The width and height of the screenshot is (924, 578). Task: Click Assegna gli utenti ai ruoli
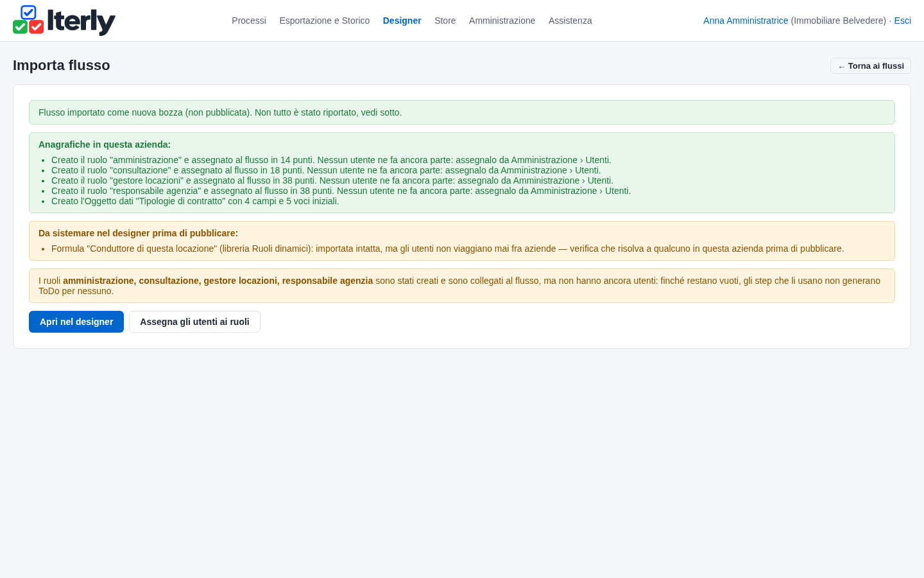point(195,322)
